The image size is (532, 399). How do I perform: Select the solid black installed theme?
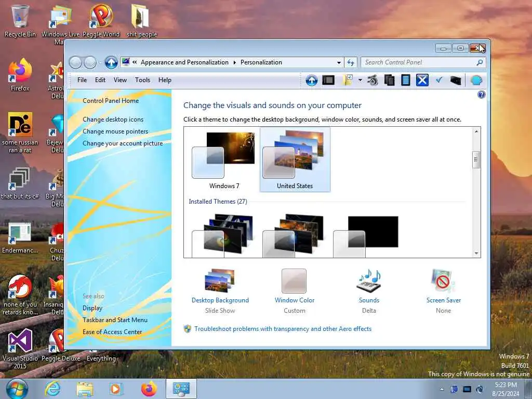[366, 236]
